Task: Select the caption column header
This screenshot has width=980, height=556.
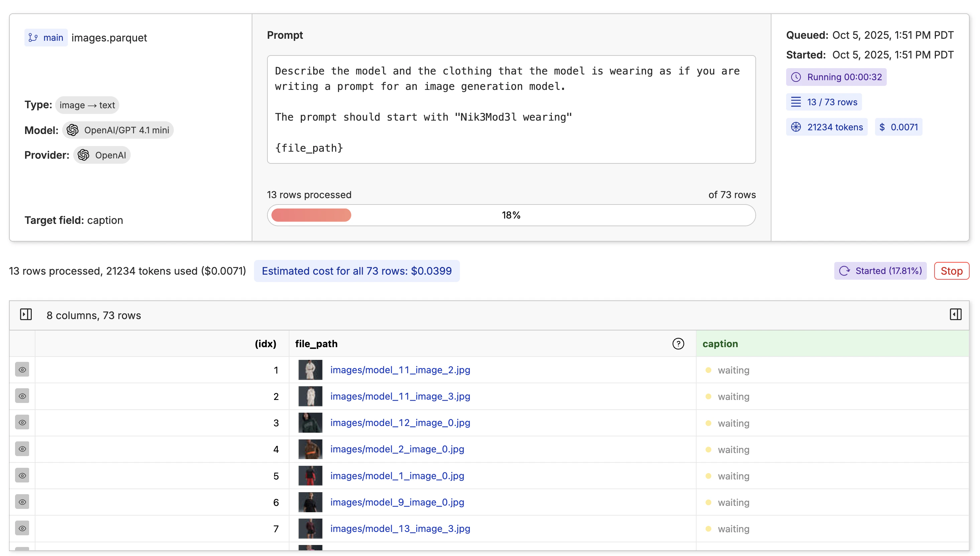Action: [x=721, y=344]
